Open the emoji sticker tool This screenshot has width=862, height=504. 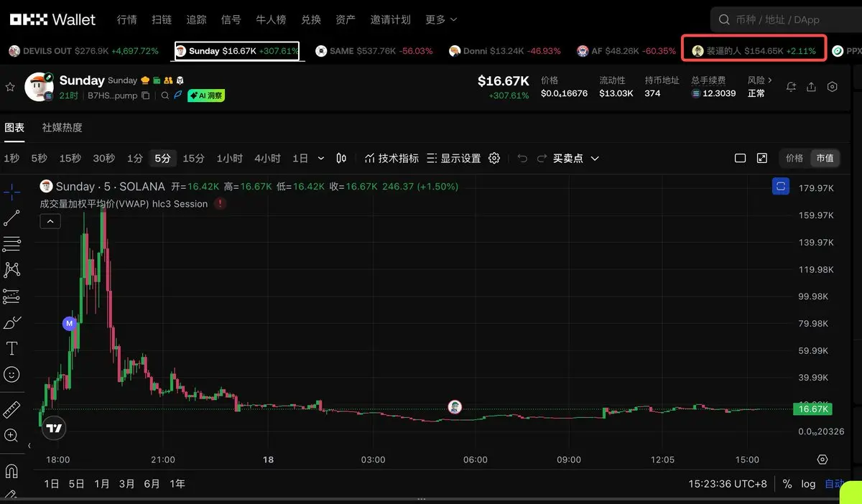11,374
